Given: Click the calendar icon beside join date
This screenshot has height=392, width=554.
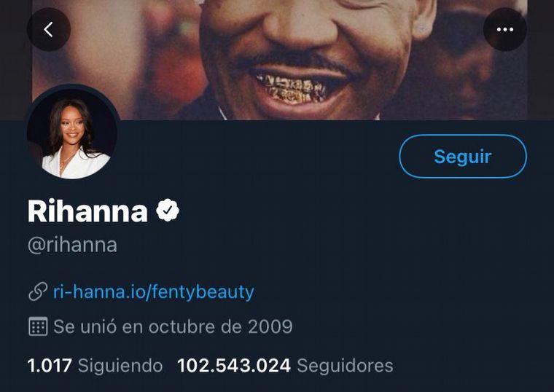Looking at the screenshot, I should click(37, 326).
